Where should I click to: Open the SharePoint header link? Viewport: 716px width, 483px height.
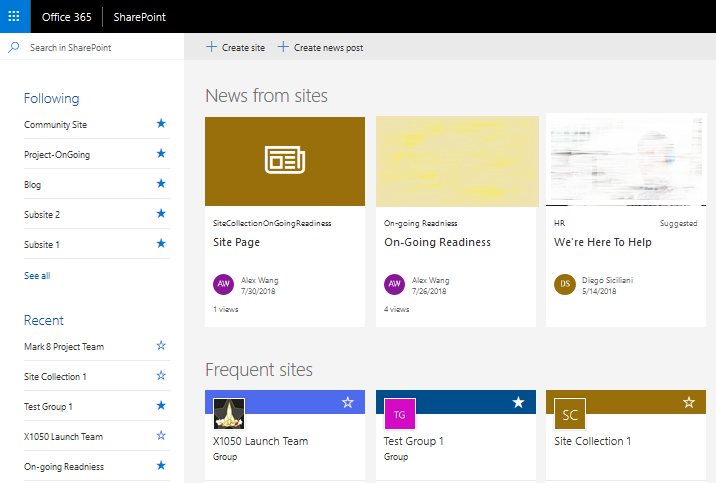tap(140, 17)
